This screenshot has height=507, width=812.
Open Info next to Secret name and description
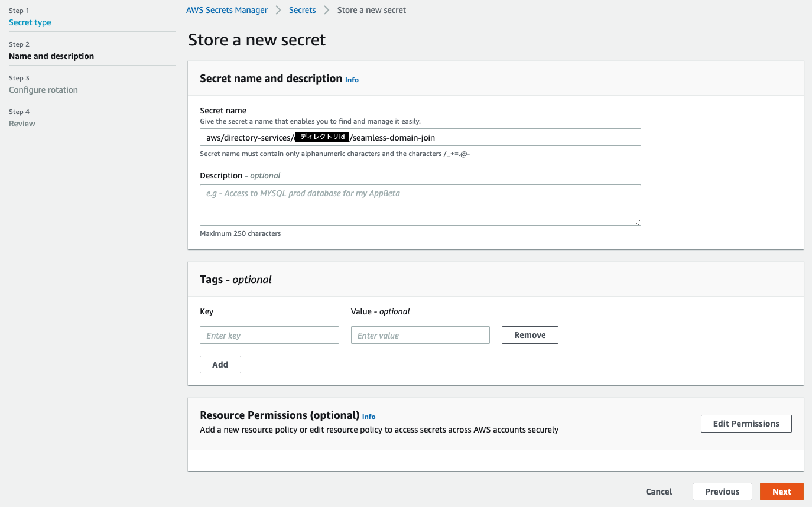(x=352, y=80)
